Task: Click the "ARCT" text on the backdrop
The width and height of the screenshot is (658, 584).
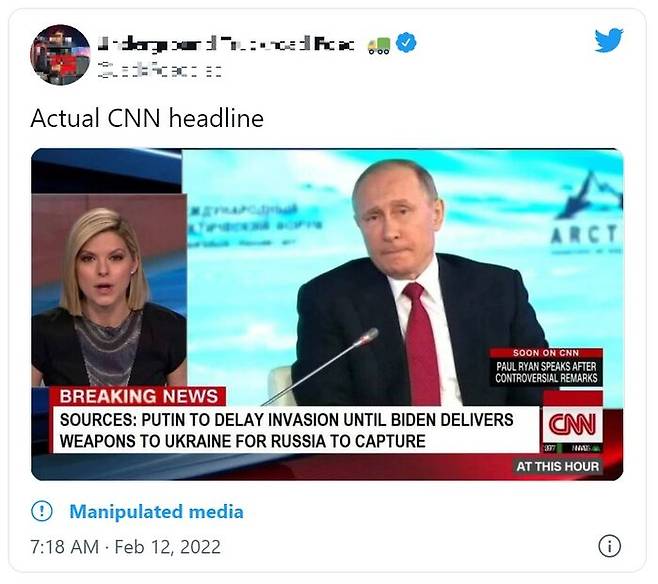Action: pos(585,232)
